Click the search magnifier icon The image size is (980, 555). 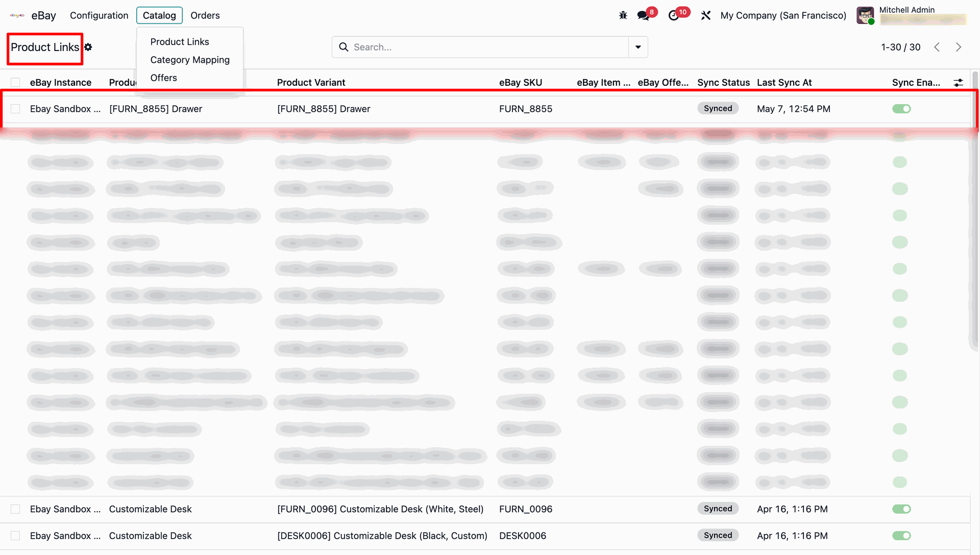344,47
